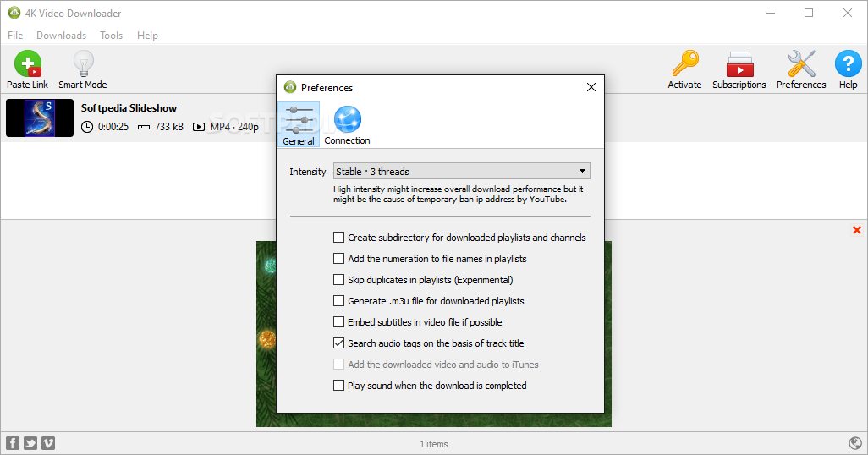Open Preferences wrench toolbar icon
The width and height of the screenshot is (868, 455).
click(x=801, y=63)
